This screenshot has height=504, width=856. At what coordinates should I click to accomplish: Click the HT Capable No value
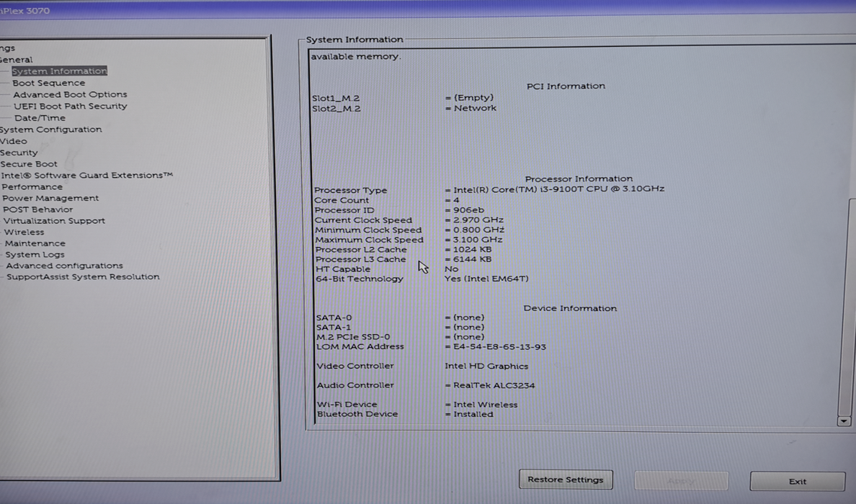tap(452, 269)
